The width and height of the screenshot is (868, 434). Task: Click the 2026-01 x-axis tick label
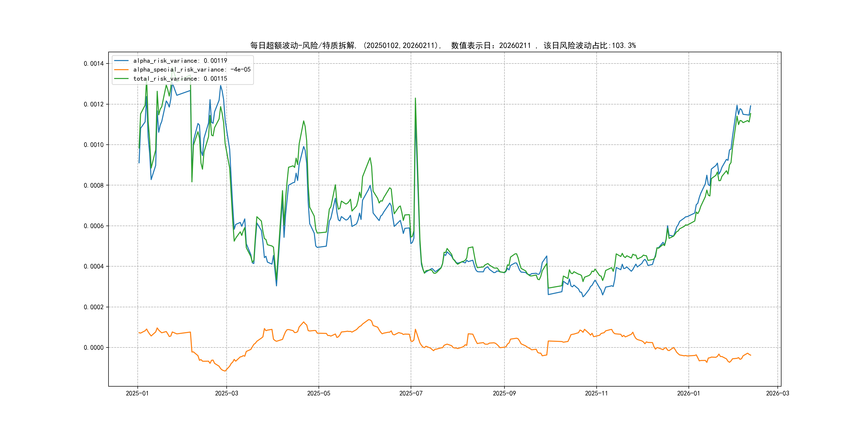pyautogui.click(x=689, y=393)
